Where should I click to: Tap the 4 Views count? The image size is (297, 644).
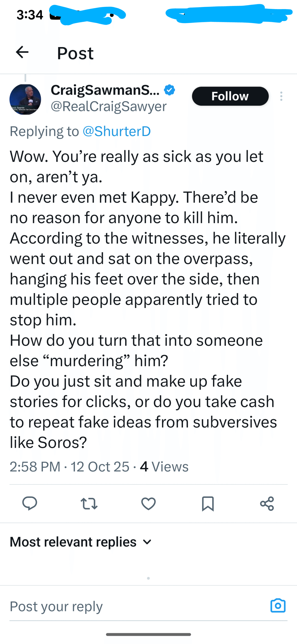164,467
